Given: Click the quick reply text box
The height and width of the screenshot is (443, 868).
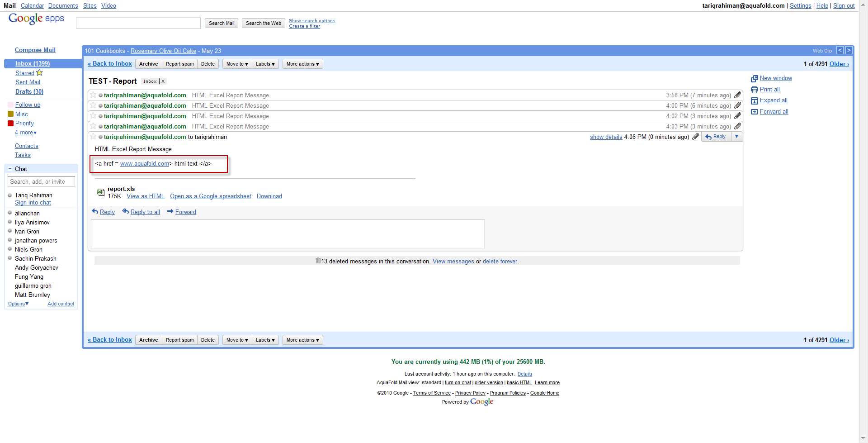Looking at the screenshot, I should [288, 234].
